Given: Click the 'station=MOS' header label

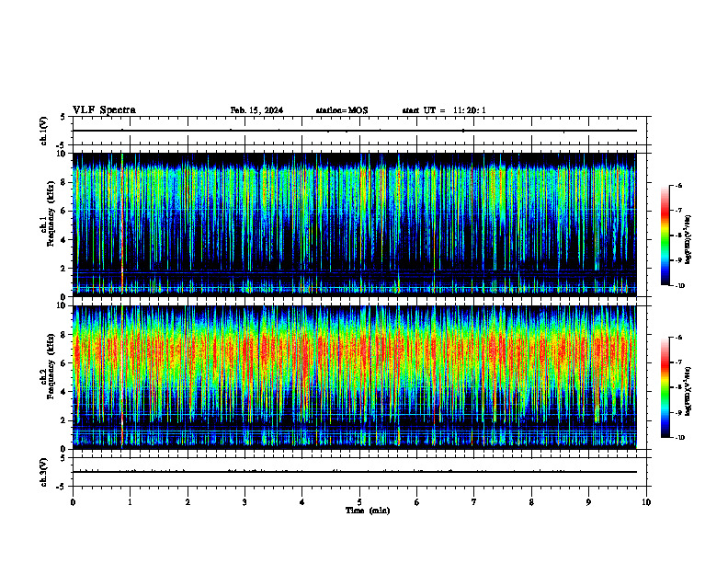Looking at the screenshot, I should (342, 110).
